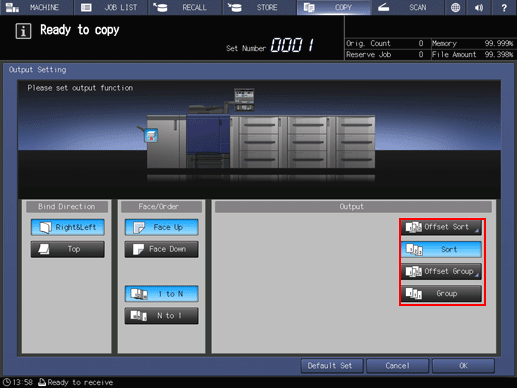Expand Offset Group output option

pos(441,271)
